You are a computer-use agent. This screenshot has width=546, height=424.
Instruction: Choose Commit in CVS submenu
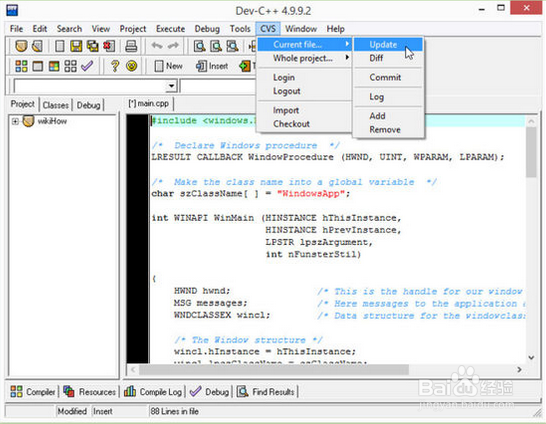[x=388, y=77]
